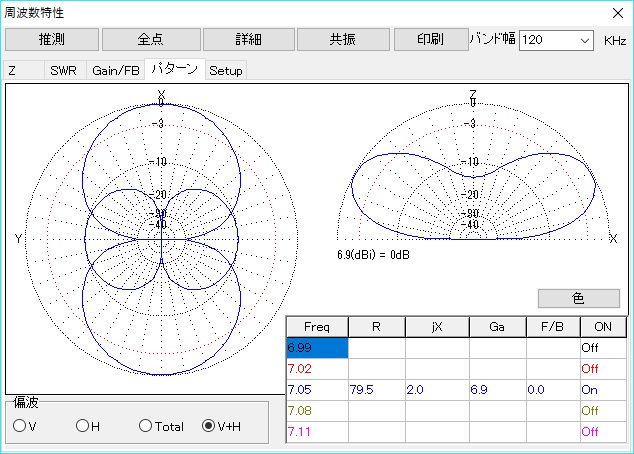
Task: Open the Gain/FB tab
Action: click(x=116, y=71)
